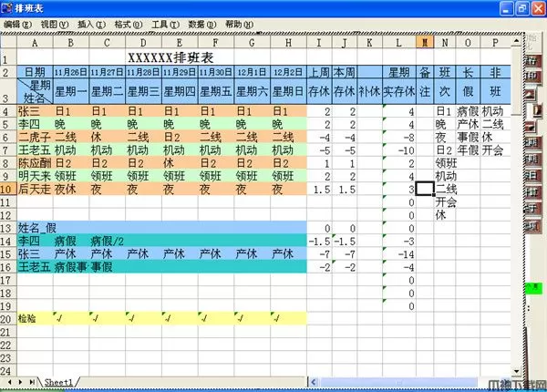
Task: Select 后天走 name cell
Action: (35, 190)
